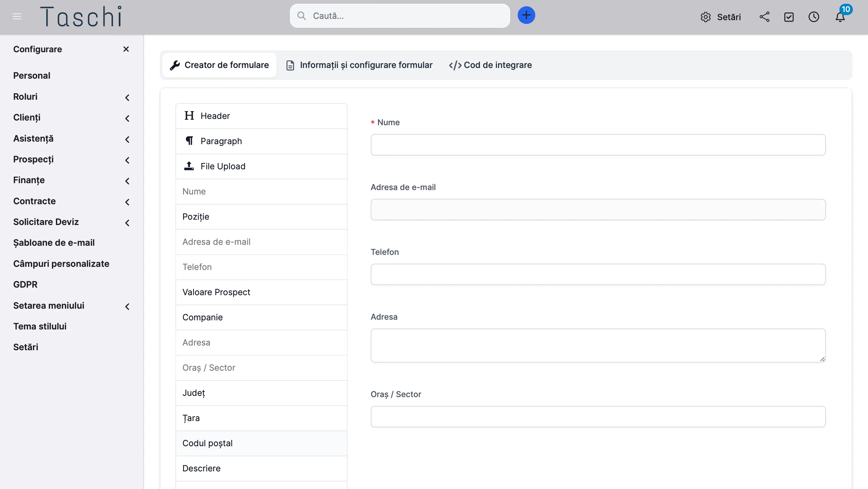Click the Adresa textarea in form
Image resolution: width=868 pixels, height=489 pixels.
[x=598, y=345]
